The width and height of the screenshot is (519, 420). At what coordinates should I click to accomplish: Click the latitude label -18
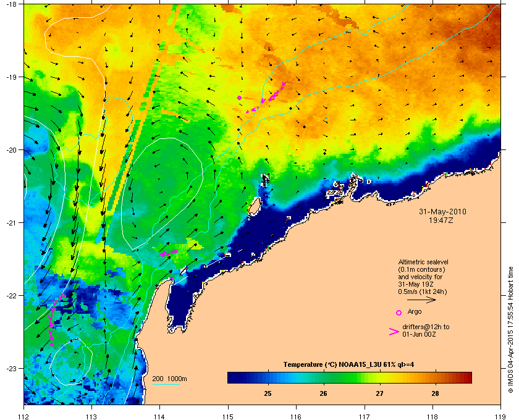(11, 4)
